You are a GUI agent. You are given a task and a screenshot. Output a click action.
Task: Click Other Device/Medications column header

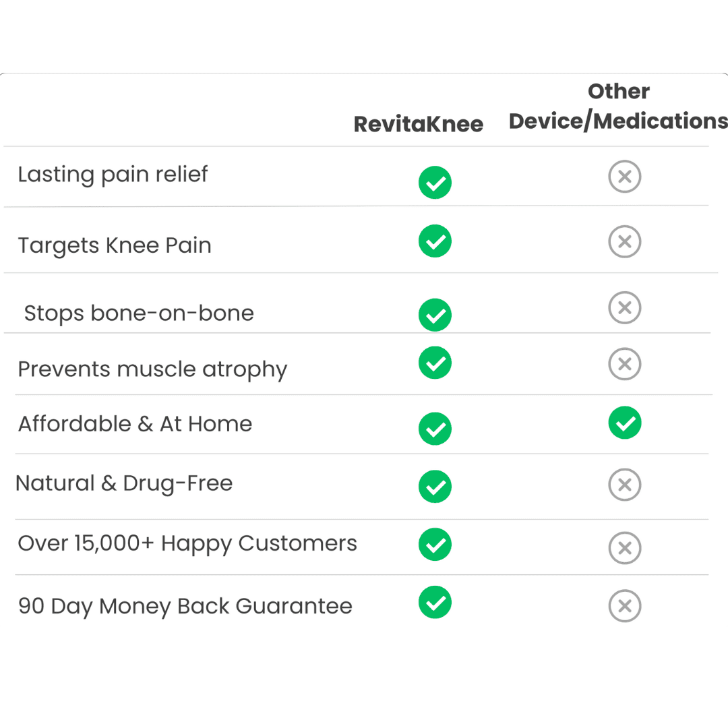(x=618, y=107)
